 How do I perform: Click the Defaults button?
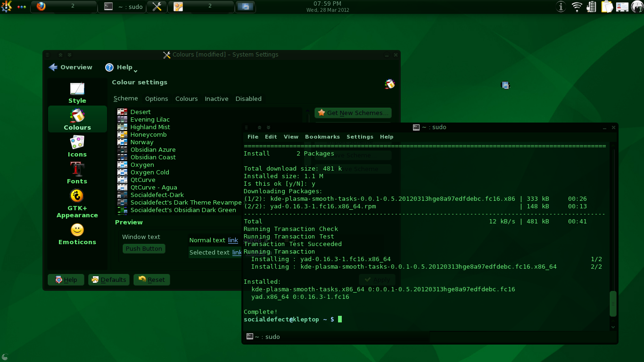[109, 280]
